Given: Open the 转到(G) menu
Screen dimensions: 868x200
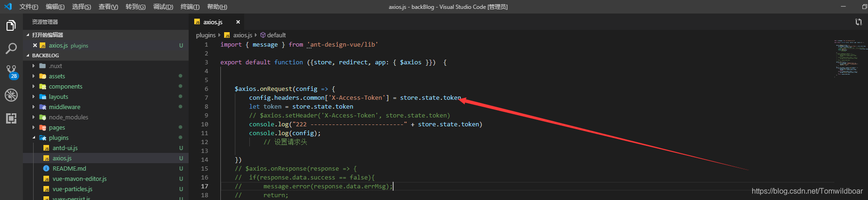Looking at the screenshot, I should pyautogui.click(x=135, y=7).
